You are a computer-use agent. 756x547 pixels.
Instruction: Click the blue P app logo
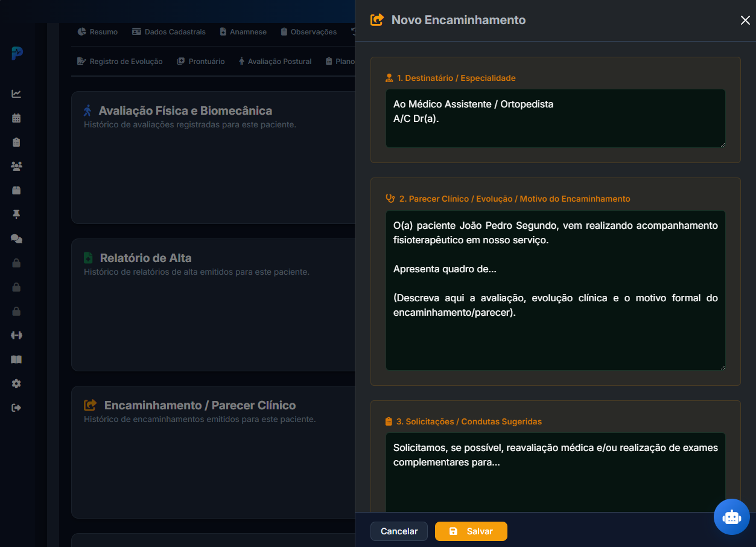tap(17, 53)
